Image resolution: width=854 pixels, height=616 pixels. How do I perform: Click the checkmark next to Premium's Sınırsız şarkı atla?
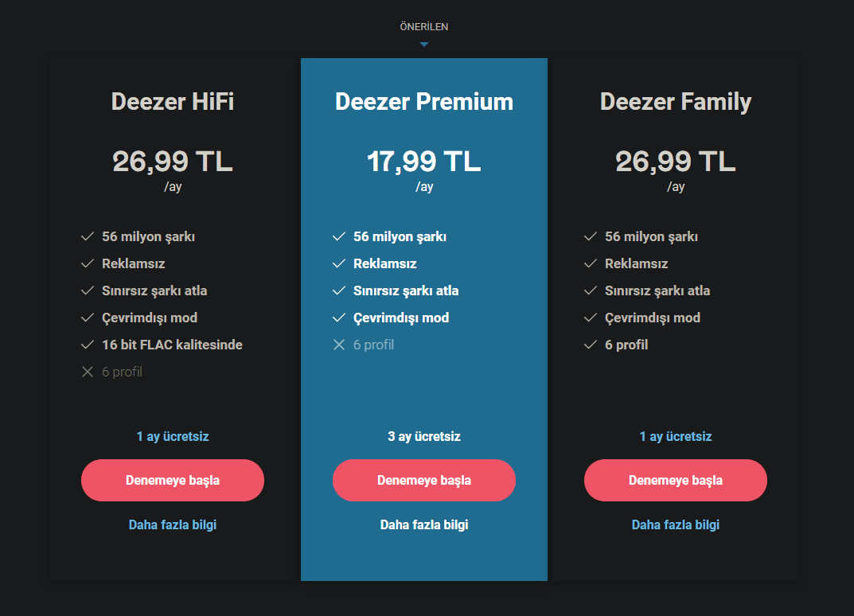(x=339, y=290)
